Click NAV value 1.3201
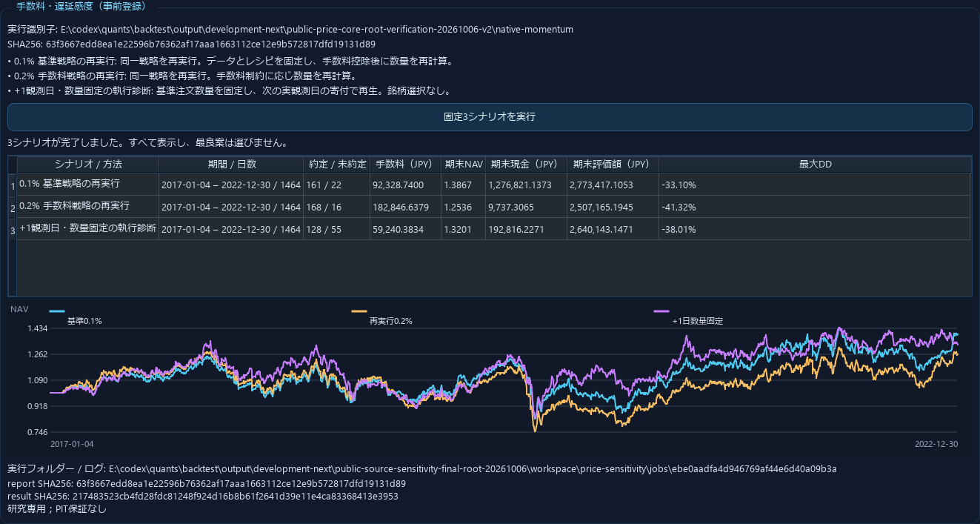This screenshot has width=980, height=524. (463, 229)
